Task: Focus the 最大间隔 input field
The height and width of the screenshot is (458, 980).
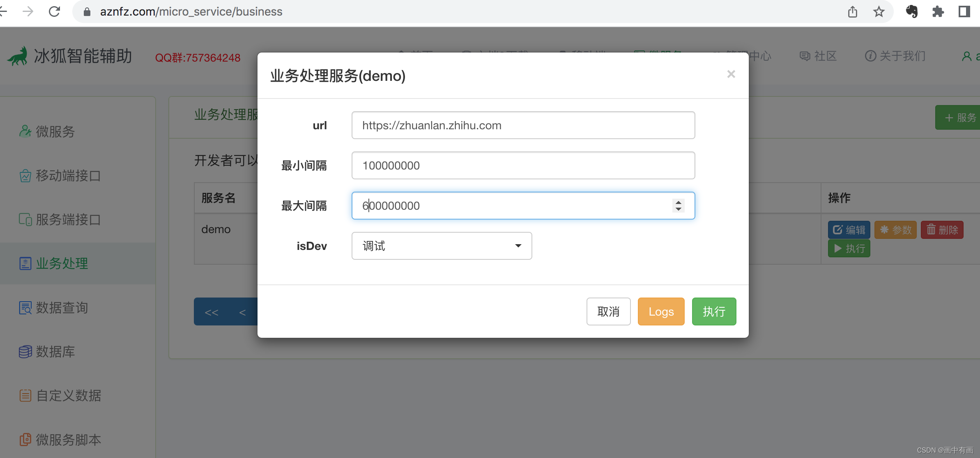Action: 523,206
